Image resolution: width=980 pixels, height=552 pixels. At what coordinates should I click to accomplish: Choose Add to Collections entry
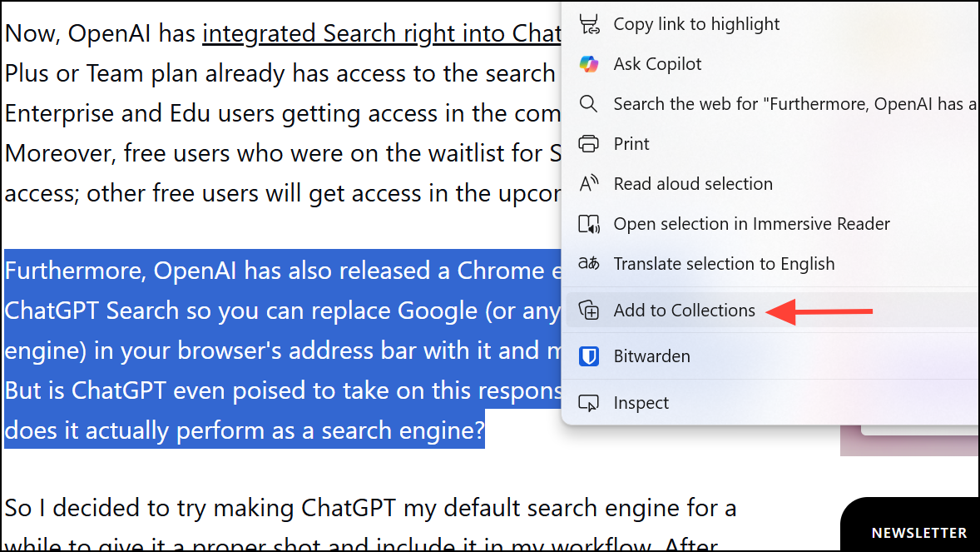684,310
